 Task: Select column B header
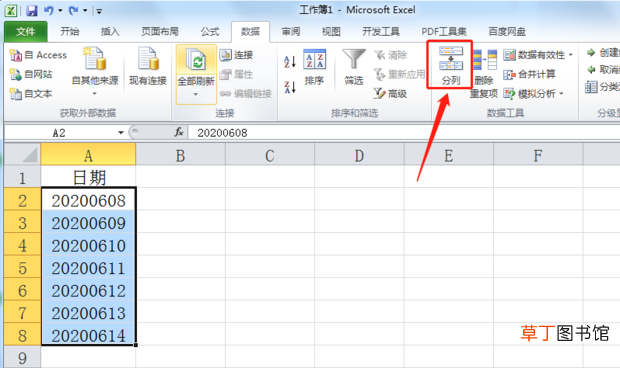tap(181, 155)
